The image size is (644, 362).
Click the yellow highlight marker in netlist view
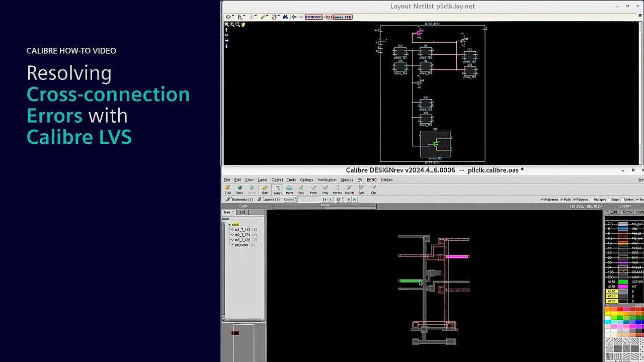[x=243, y=25]
